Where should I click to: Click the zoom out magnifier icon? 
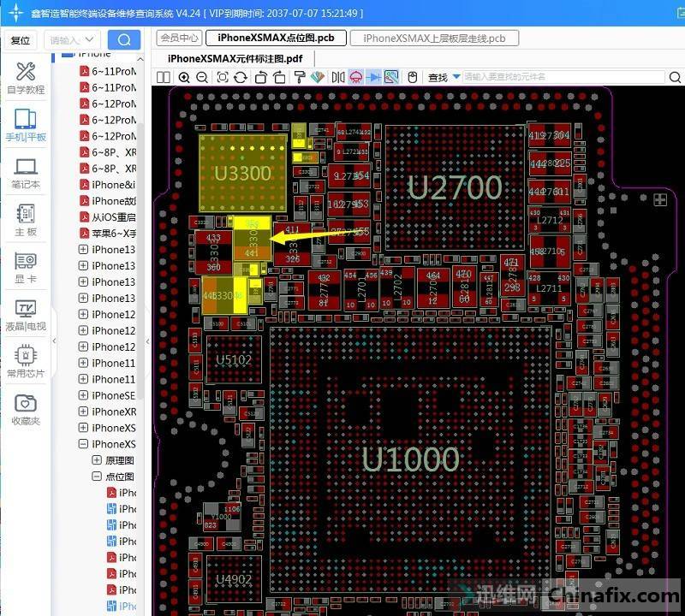[202, 78]
